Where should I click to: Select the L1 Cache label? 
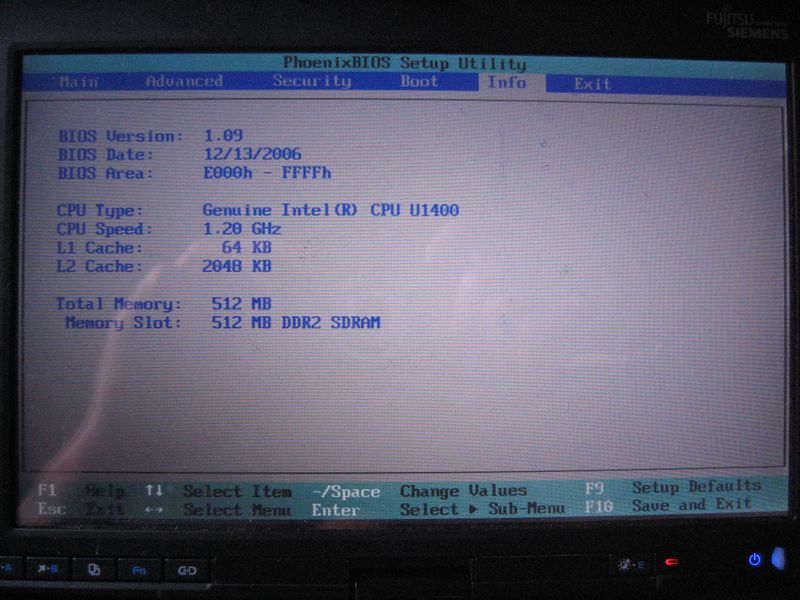[99, 248]
